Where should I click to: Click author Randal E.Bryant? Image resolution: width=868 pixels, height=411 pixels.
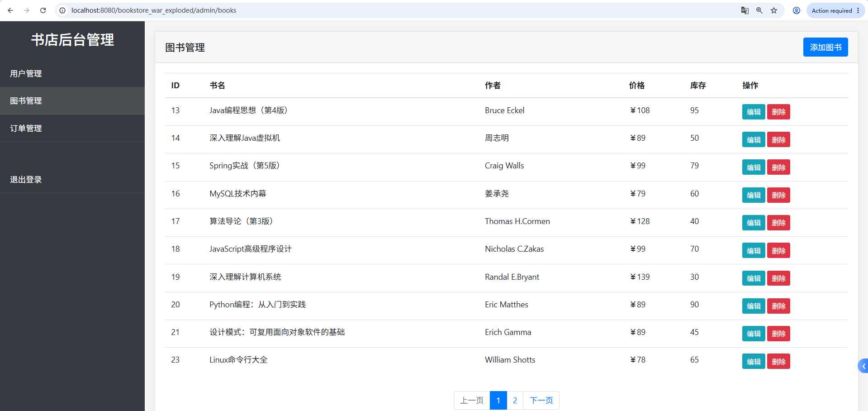coord(512,277)
